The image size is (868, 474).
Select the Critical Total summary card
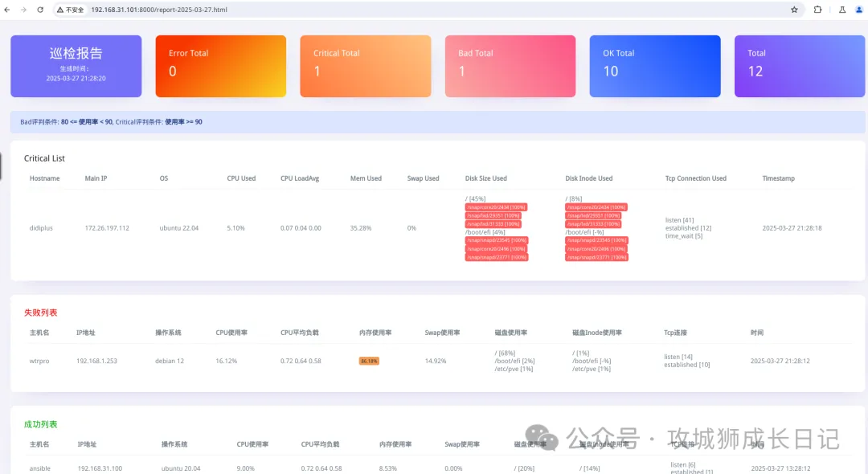coord(365,66)
